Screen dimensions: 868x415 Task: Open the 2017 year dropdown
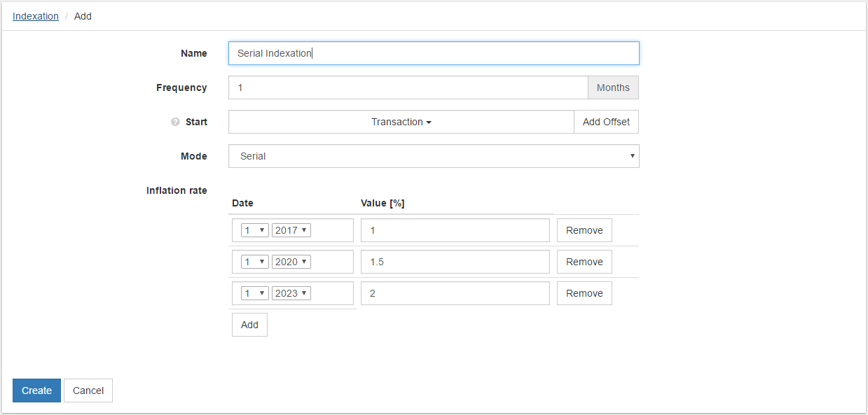click(x=291, y=230)
